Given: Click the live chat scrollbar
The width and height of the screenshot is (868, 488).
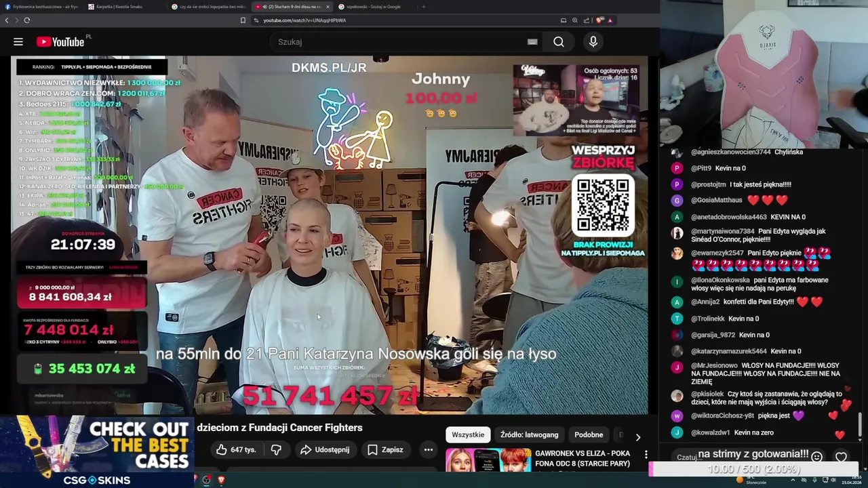Looking at the screenshot, I should [860, 425].
